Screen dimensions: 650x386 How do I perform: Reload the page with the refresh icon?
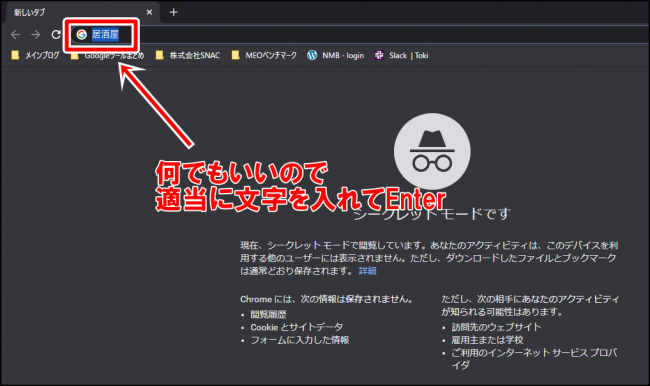tap(56, 34)
